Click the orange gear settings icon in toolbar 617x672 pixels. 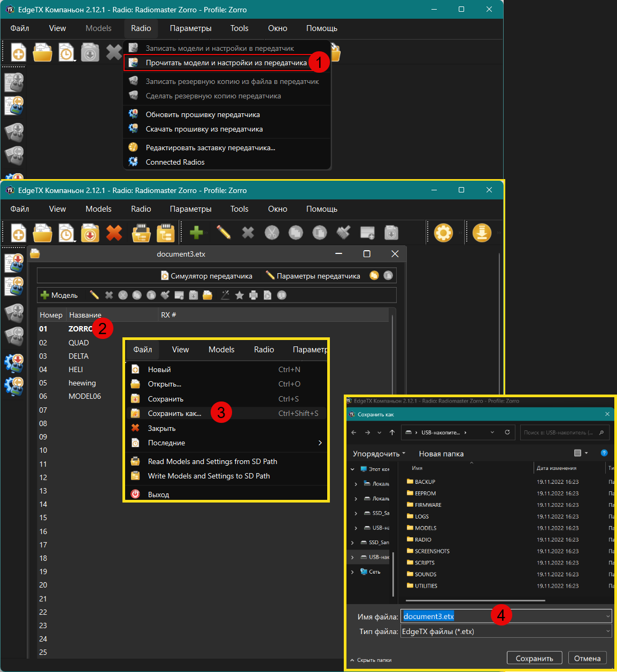pyautogui.click(x=443, y=233)
